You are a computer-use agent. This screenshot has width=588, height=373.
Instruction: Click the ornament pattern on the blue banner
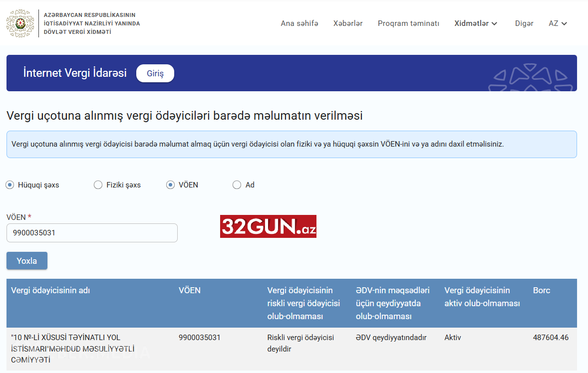pyautogui.click(x=532, y=78)
